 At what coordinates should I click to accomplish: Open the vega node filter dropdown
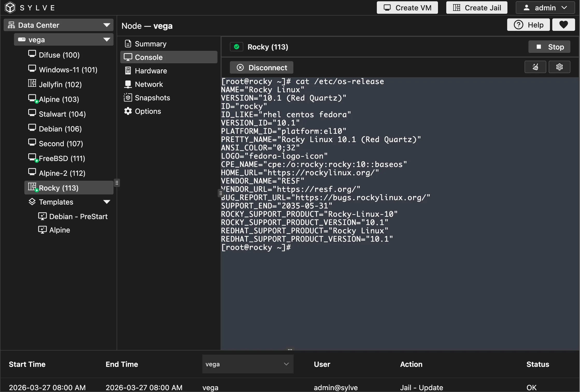click(x=248, y=364)
